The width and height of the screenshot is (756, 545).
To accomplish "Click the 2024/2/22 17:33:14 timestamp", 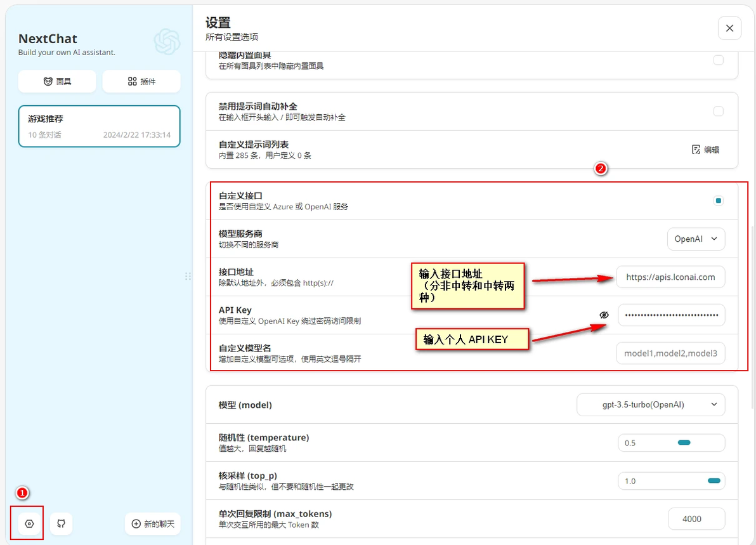I will [137, 135].
